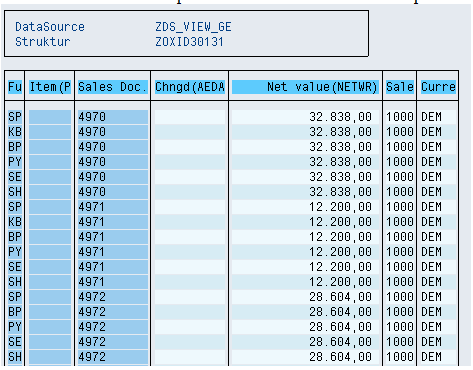Select the ZDS_VIEW_GE datasource value

pos(193,27)
